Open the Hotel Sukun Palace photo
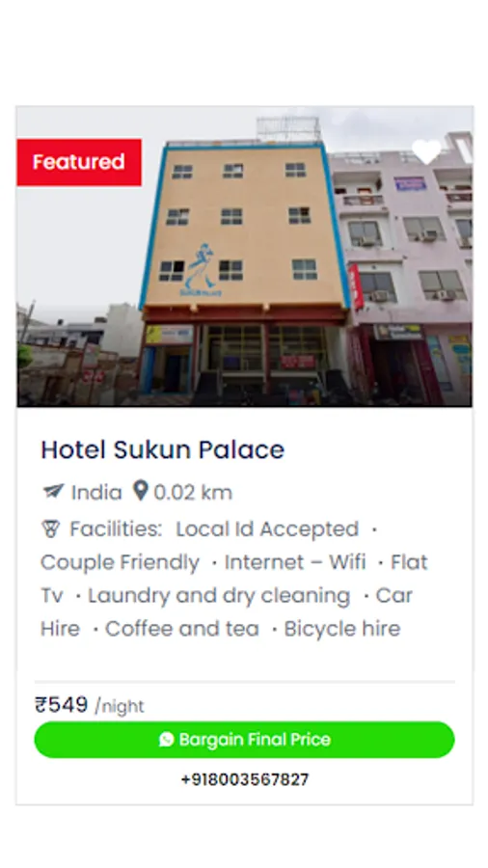 pos(245,257)
